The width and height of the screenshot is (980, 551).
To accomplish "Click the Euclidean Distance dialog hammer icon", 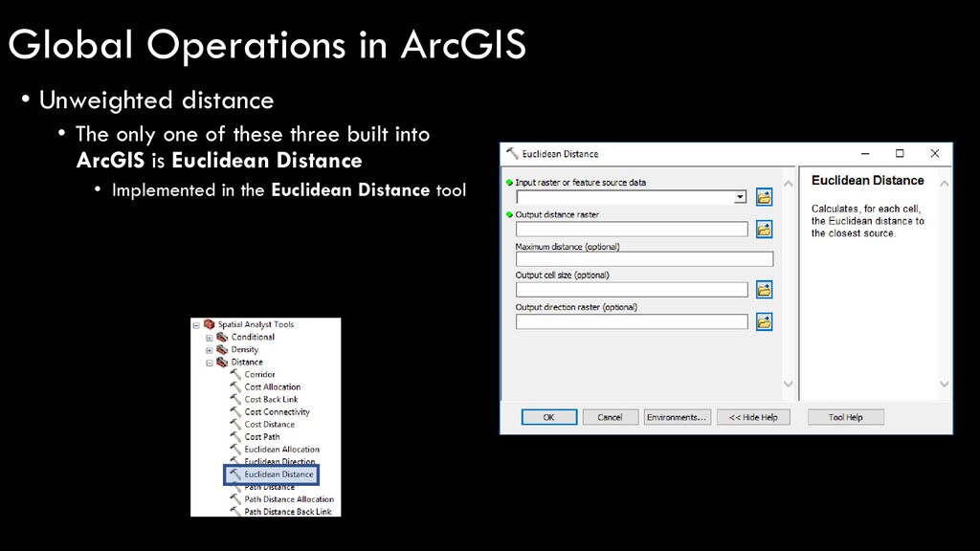I will click(513, 154).
